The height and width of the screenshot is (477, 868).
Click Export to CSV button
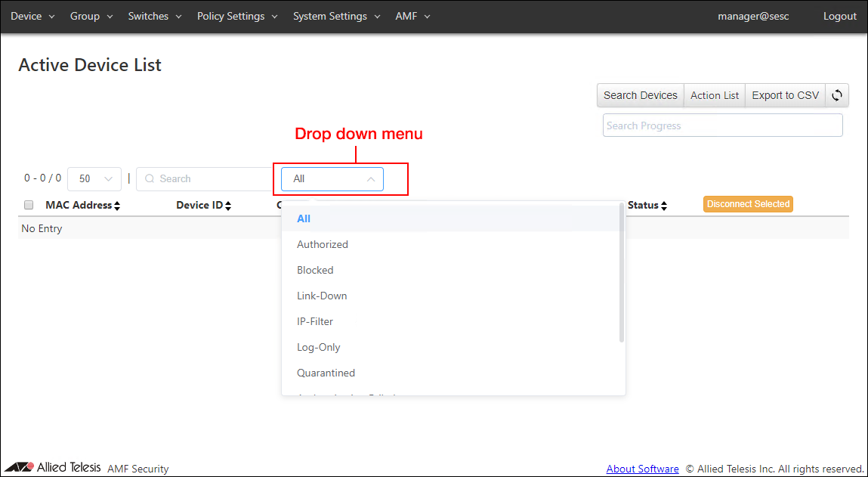pyautogui.click(x=785, y=95)
